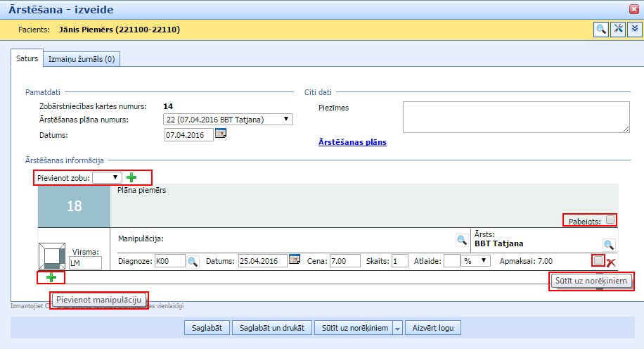Screen dimensions: 644x349
Task: Click magnifier icon beside Diagnoze K00
Action: point(193,261)
